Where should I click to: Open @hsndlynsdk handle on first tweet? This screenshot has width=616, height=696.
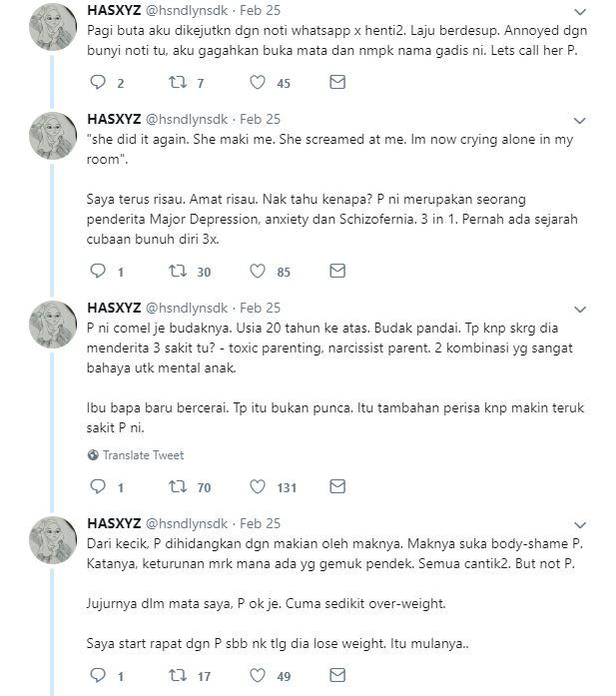coord(187,10)
